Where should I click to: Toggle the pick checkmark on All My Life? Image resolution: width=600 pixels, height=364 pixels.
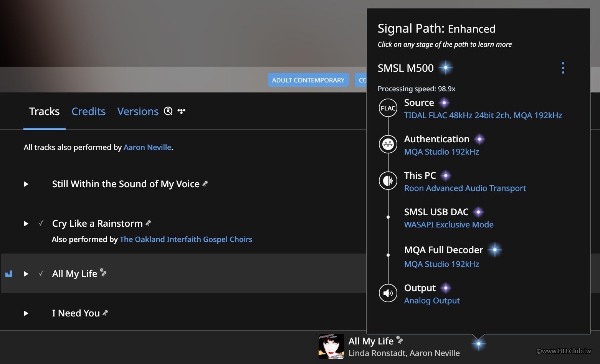(x=41, y=274)
